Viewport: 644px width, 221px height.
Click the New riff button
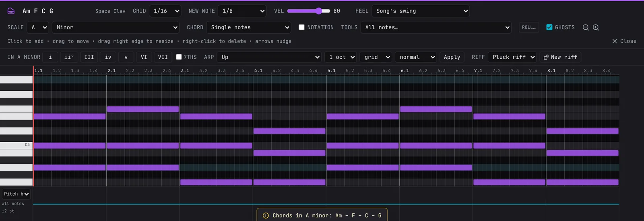(560, 57)
